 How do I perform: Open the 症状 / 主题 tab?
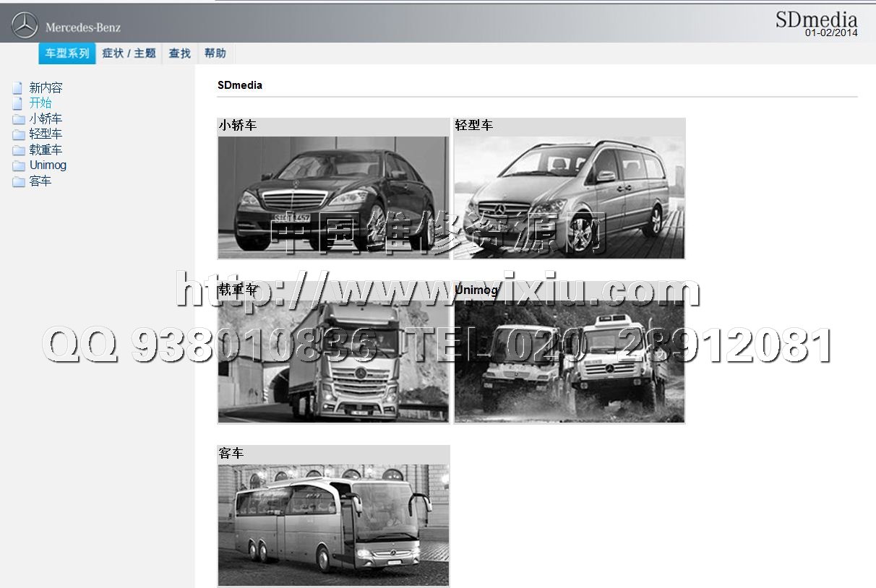coord(129,53)
